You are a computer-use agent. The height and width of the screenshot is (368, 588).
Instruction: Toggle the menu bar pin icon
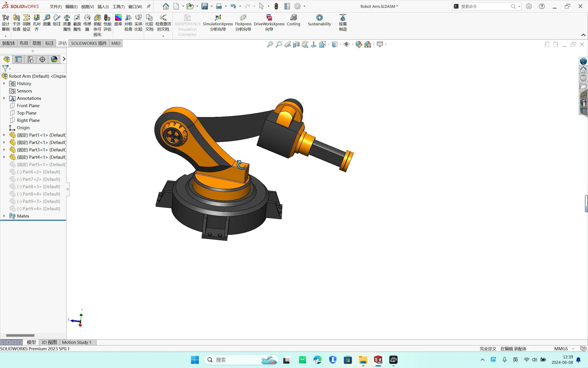tap(148, 6)
